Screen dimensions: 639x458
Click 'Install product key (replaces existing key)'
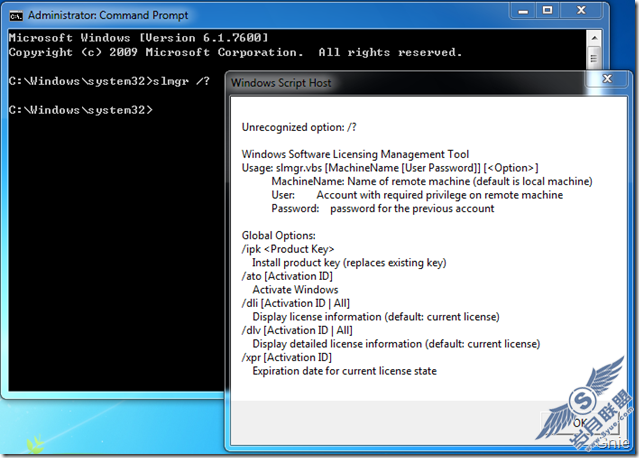(349, 262)
